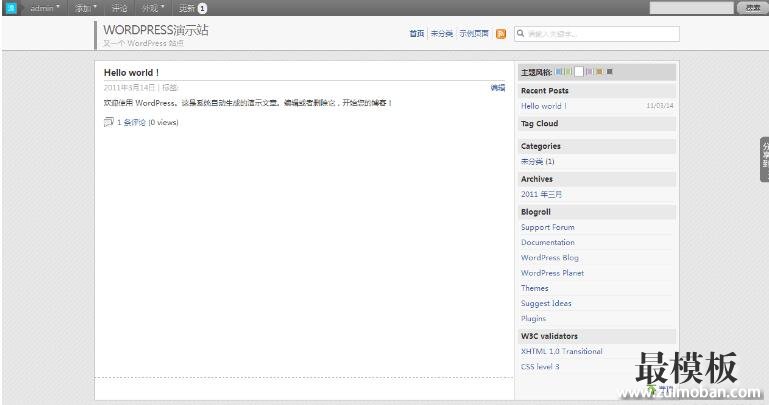Screen dimensions: 769x405
Task: Open 更新 with the 1 badge
Action: tap(192, 8)
